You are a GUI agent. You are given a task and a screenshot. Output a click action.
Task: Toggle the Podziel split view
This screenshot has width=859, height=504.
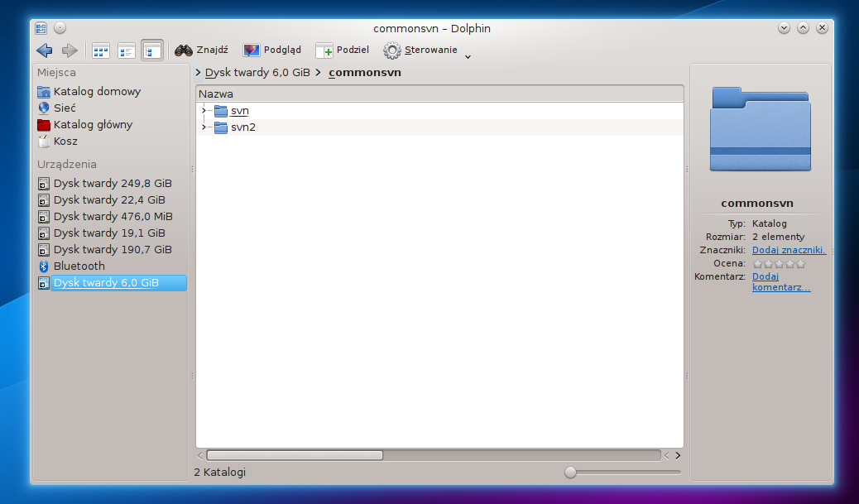tap(342, 50)
